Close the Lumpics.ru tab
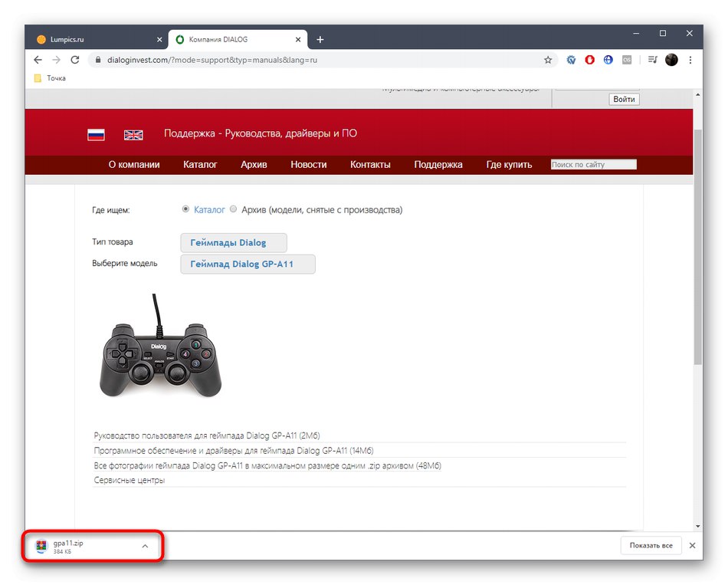The width and height of the screenshot is (728, 585). pos(159,40)
